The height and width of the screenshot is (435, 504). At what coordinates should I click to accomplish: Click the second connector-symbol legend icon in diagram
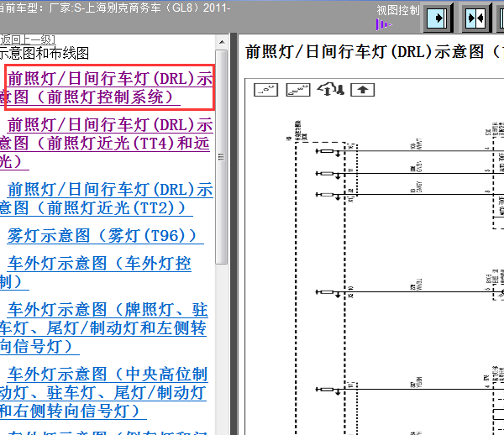click(298, 90)
